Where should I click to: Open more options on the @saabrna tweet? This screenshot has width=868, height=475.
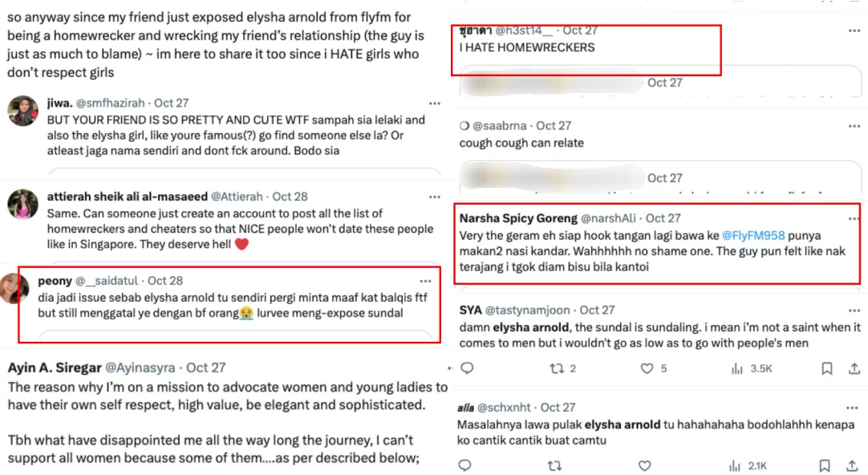[853, 126]
